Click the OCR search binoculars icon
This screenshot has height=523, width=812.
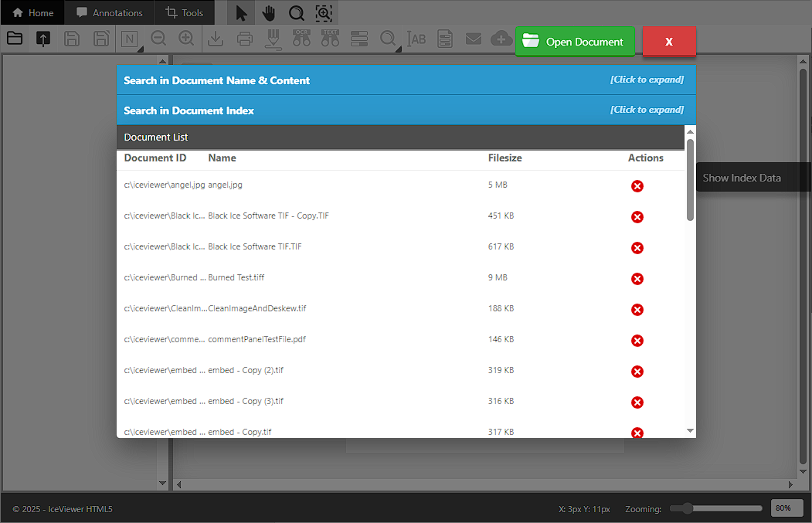301,39
